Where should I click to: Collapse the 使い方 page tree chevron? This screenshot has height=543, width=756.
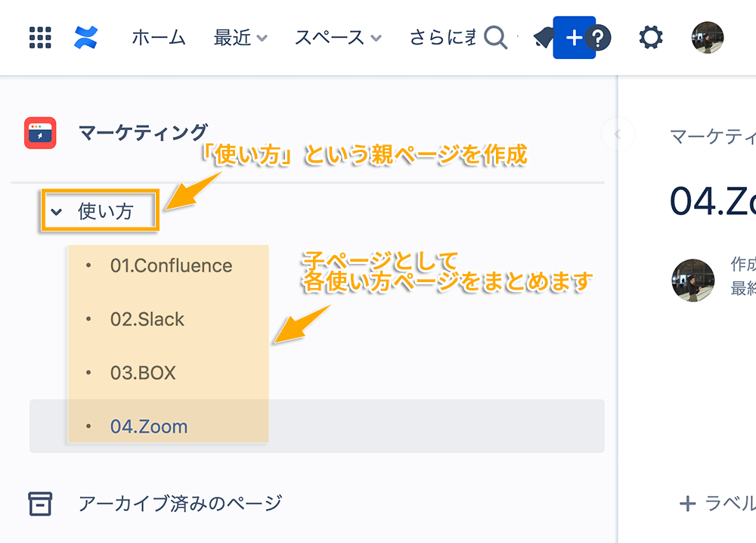[x=57, y=211]
